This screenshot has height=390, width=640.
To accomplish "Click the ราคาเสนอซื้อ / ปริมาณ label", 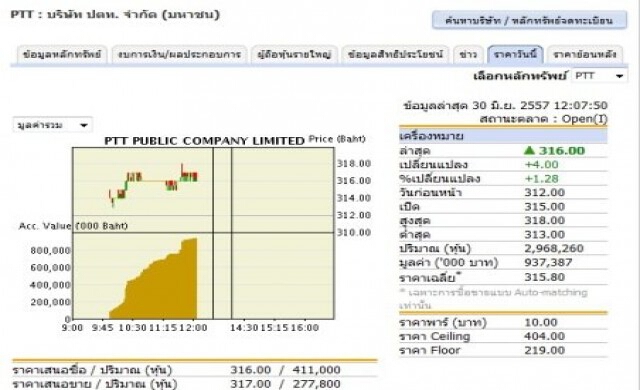I will tap(92, 370).
